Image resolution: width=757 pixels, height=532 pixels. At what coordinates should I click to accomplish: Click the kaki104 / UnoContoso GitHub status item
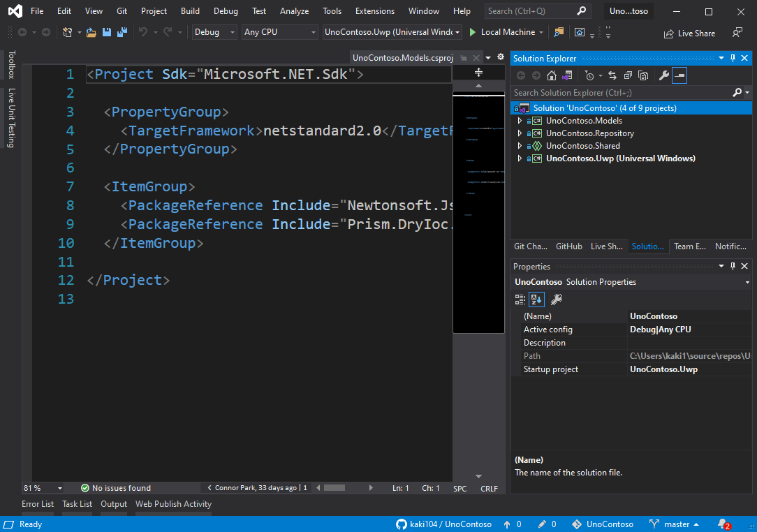coord(443,524)
